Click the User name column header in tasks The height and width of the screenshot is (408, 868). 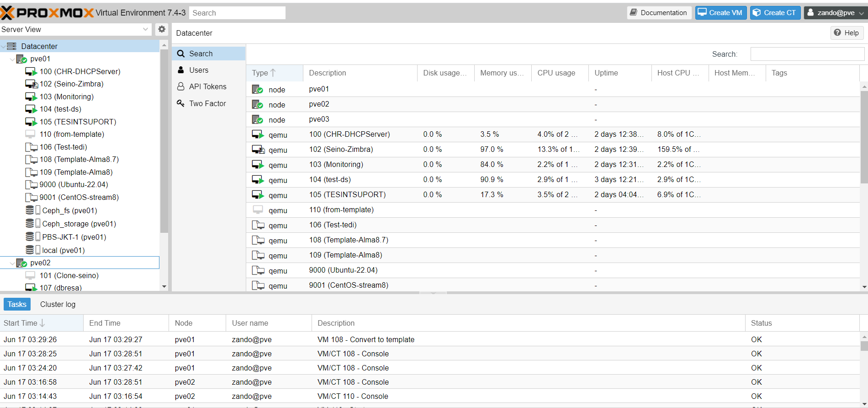(x=269, y=323)
